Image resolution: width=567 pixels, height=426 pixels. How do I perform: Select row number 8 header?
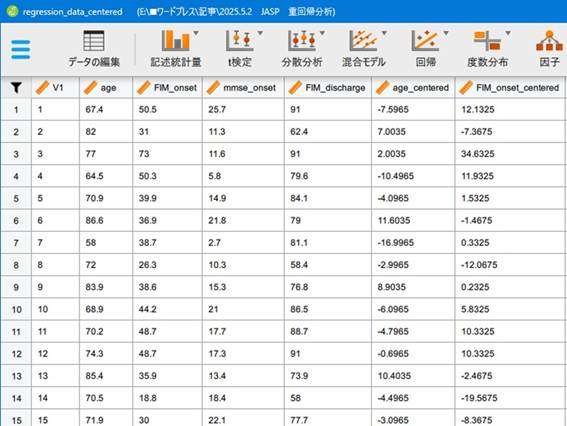[x=16, y=265]
